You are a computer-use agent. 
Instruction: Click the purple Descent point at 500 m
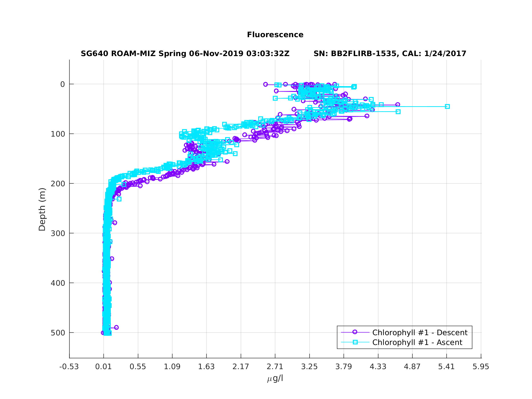[103, 333]
